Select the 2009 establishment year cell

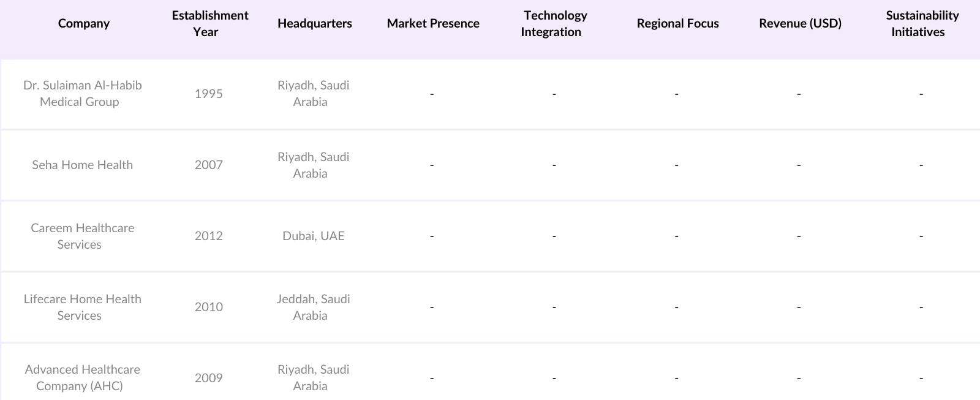click(x=208, y=377)
